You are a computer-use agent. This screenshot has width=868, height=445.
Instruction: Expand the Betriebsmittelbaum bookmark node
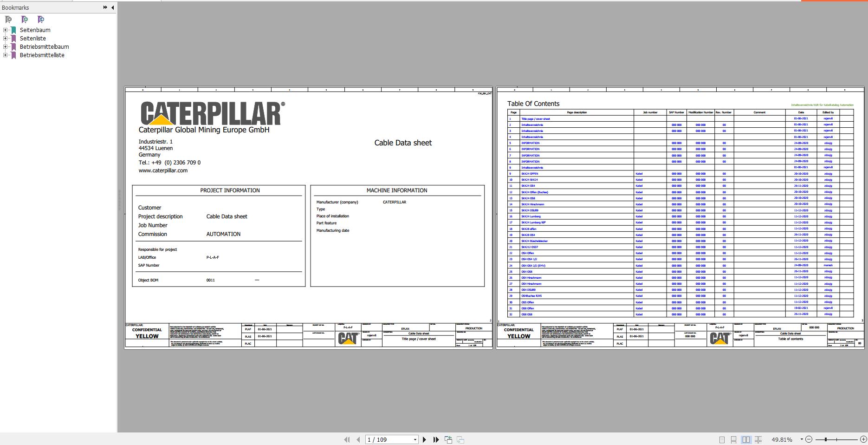[6, 47]
